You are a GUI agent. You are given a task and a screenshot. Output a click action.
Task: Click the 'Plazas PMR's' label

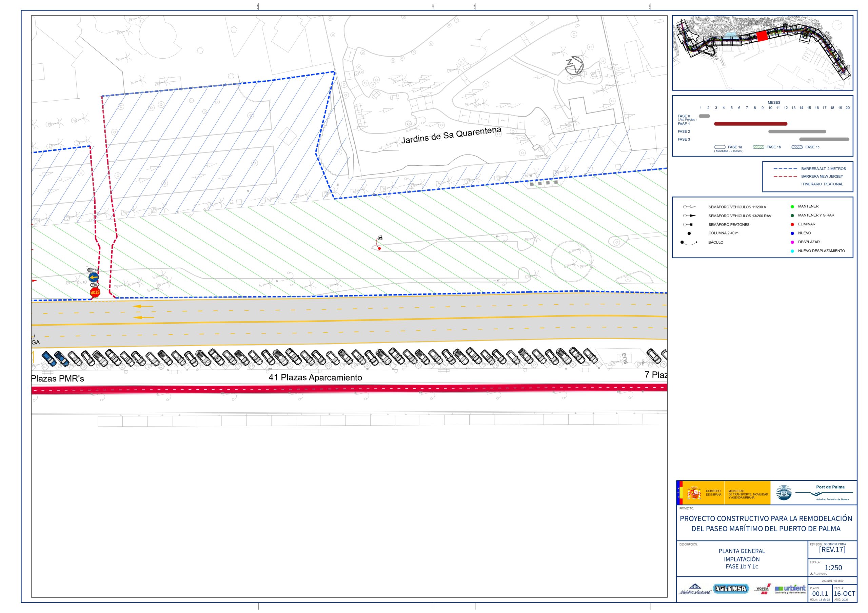[x=57, y=379]
